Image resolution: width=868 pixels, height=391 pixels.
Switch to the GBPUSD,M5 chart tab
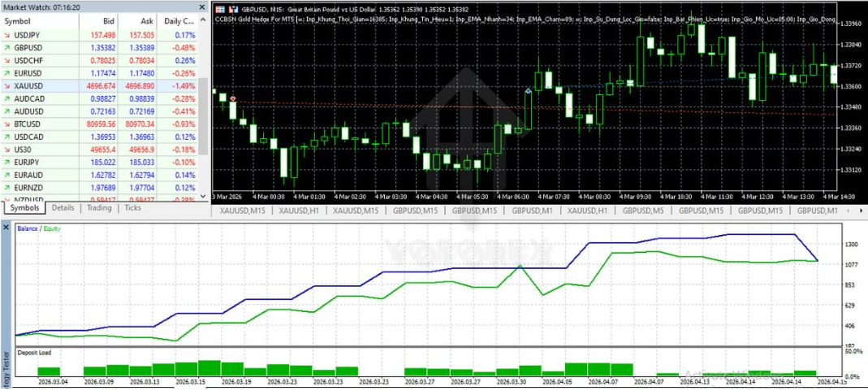(x=644, y=211)
